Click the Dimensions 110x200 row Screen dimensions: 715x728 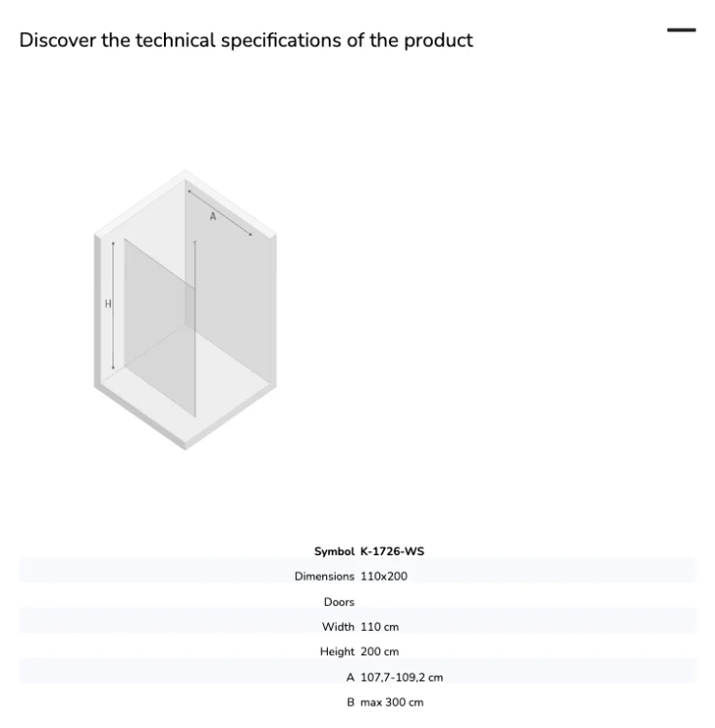[x=357, y=577]
